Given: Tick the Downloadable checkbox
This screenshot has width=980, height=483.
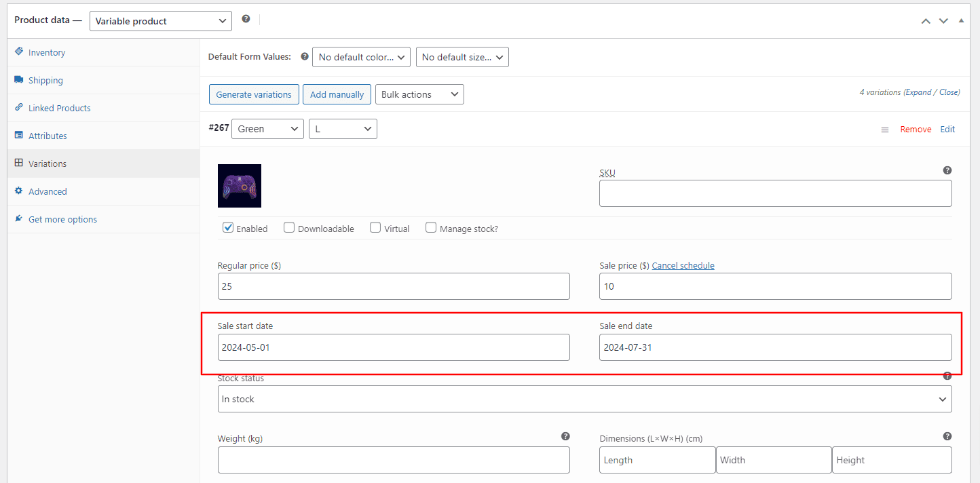Looking at the screenshot, I should [x=289, y=228].
